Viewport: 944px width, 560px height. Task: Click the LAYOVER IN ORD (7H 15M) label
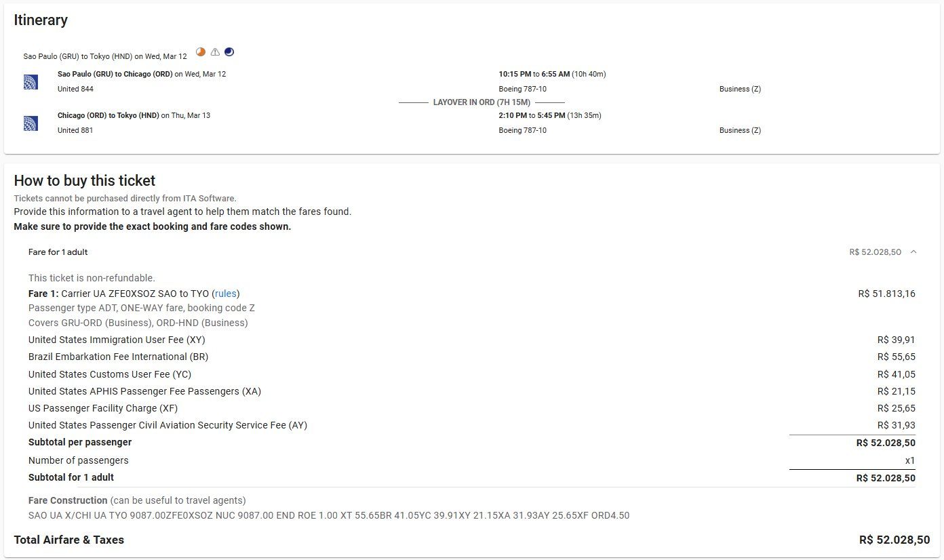(481, 102)
